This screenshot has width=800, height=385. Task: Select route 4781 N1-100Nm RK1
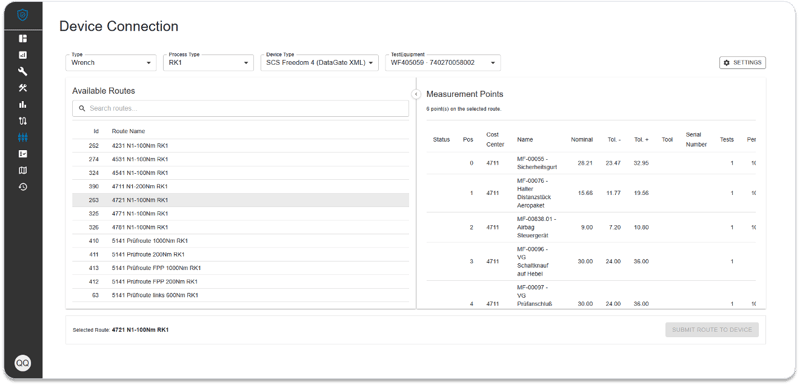240,227
